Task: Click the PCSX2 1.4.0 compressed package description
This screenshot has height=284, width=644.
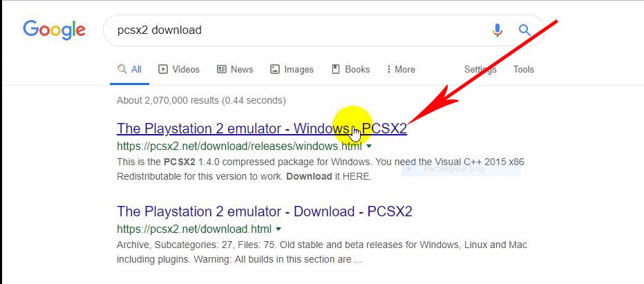Action: pyautogui.click(x=321, y=169)
